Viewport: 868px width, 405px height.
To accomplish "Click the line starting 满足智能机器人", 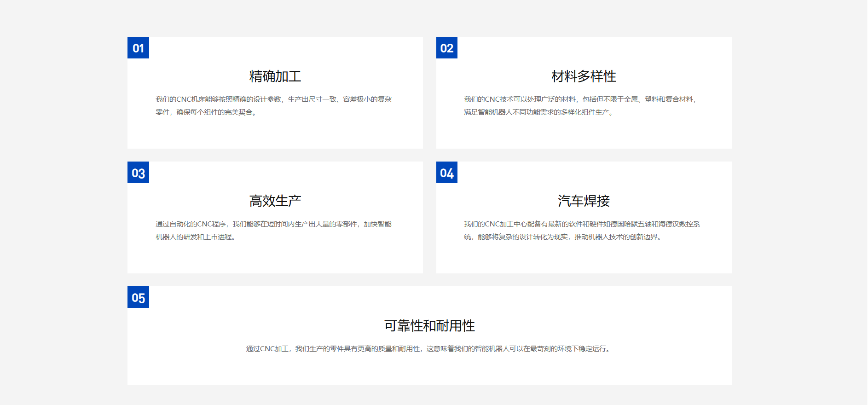I will point(539,112).
